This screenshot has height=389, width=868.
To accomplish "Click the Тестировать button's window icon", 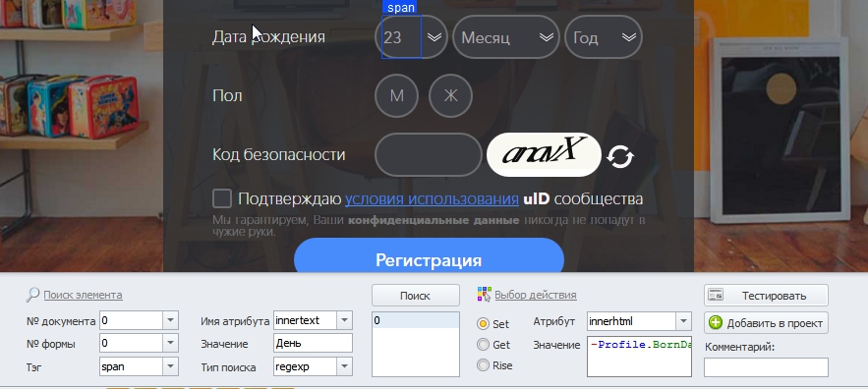I will 717,296.
